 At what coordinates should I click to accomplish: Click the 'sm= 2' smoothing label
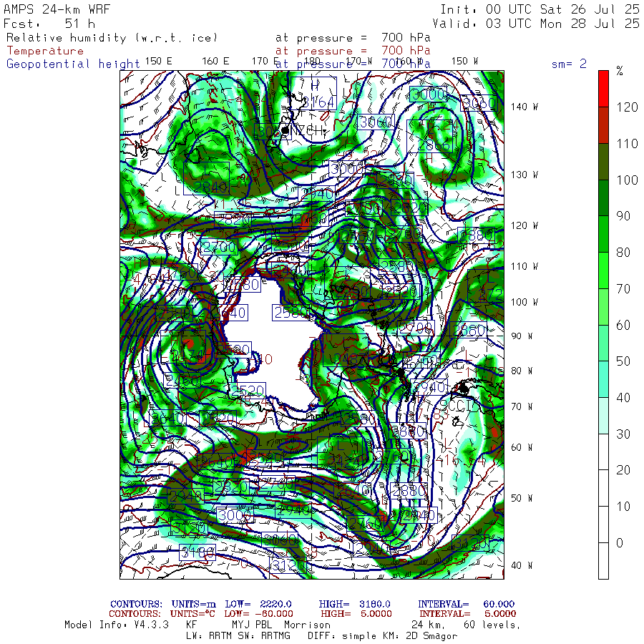[569, 64]
